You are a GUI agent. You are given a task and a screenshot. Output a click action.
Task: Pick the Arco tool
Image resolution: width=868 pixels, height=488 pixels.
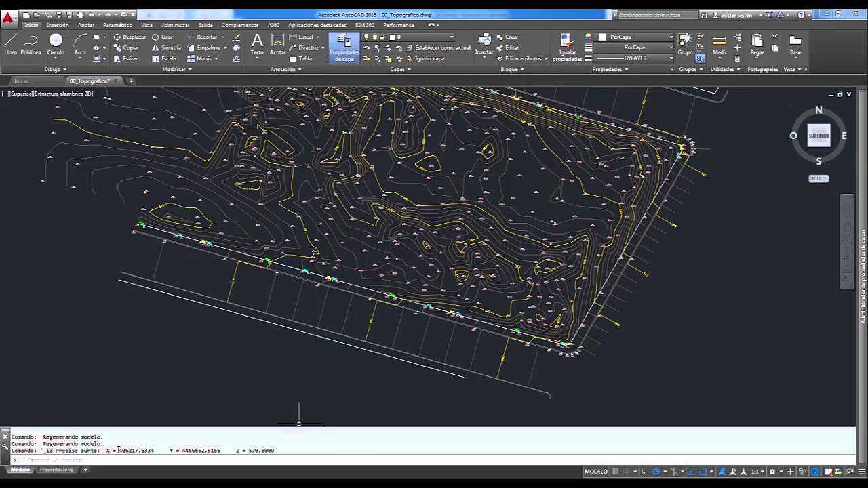(x=80, y=44)
